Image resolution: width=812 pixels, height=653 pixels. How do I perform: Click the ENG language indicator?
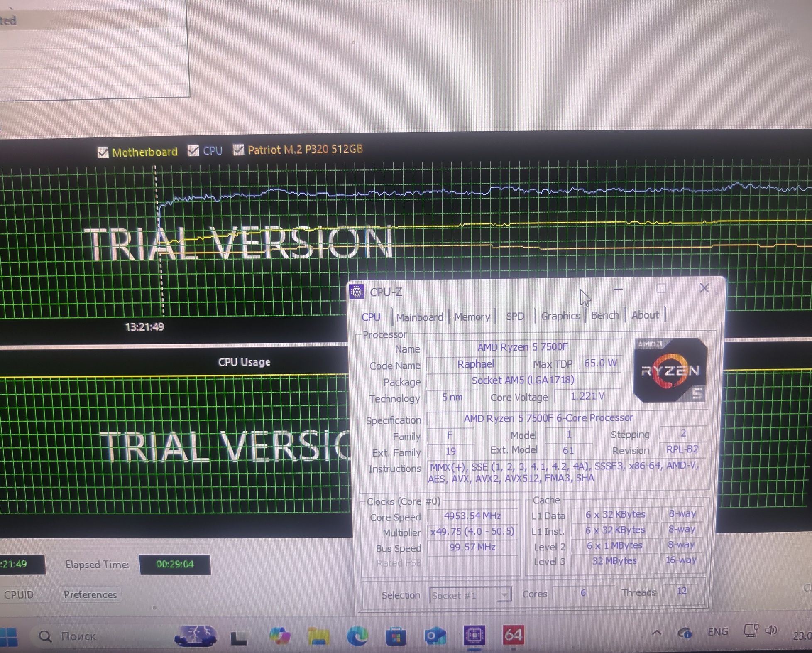point(718,632)
